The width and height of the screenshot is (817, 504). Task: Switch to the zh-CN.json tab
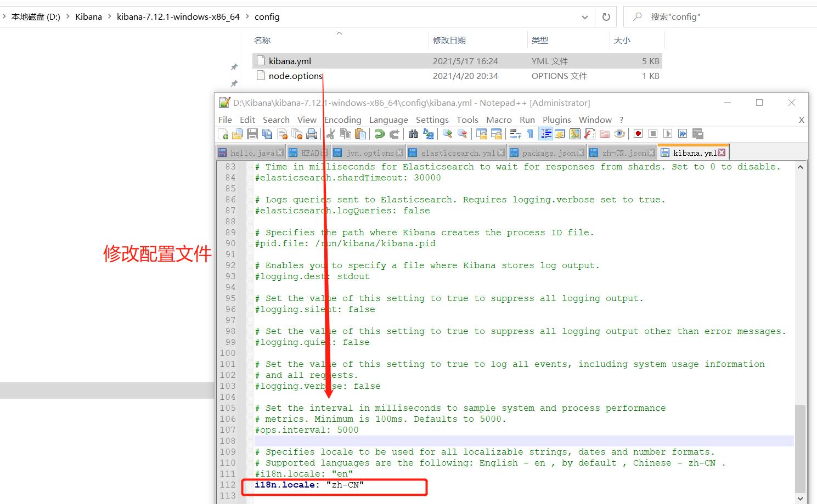pyautogui.click(x=622, y=153)
